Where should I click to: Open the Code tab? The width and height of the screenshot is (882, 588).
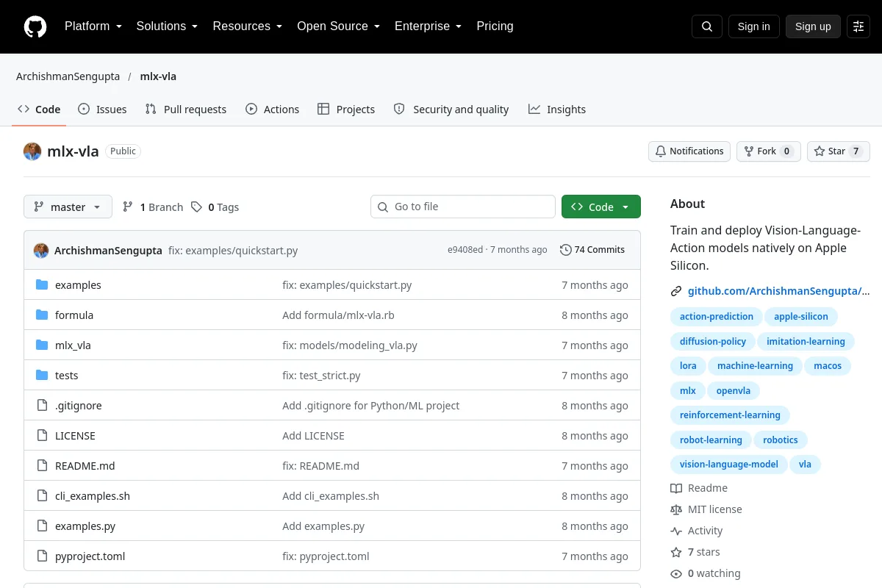pyautogui.click(x=39, y=110)
